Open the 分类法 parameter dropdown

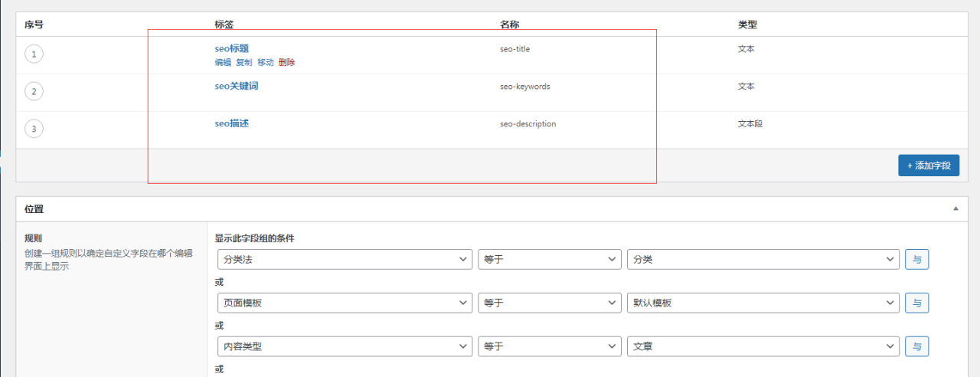tap(344, 260)
